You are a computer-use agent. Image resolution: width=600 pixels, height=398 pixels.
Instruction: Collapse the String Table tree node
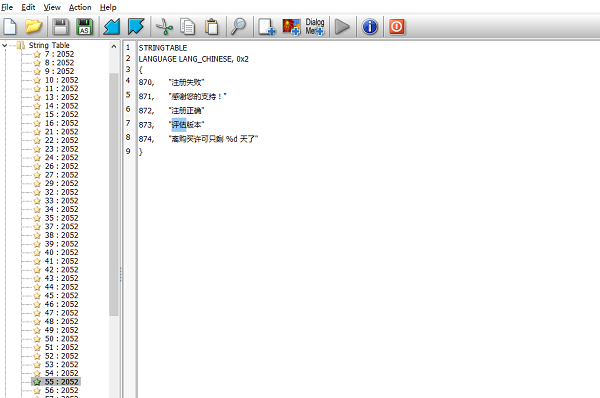pyautogui.click(x=5, y=46)
